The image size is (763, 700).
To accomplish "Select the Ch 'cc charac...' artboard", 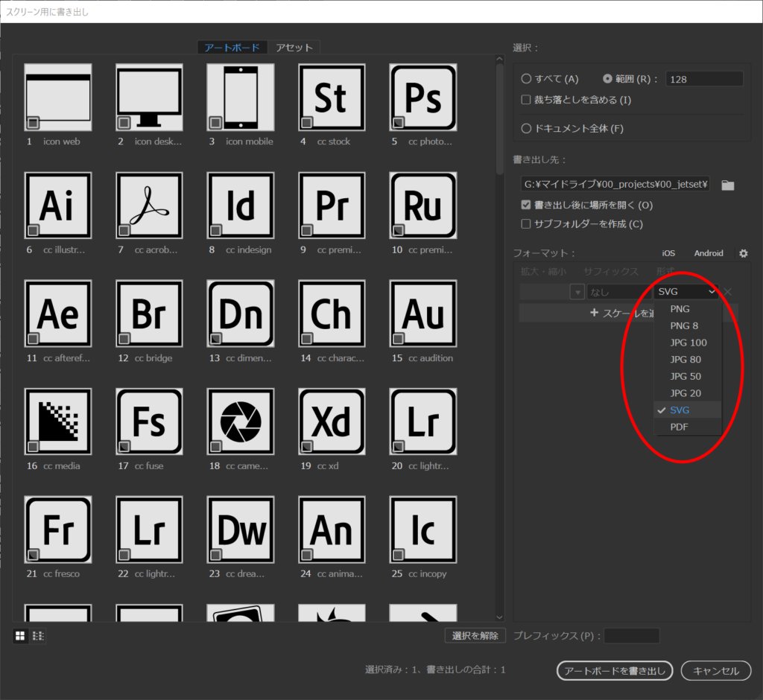I will tap(332, 314).
